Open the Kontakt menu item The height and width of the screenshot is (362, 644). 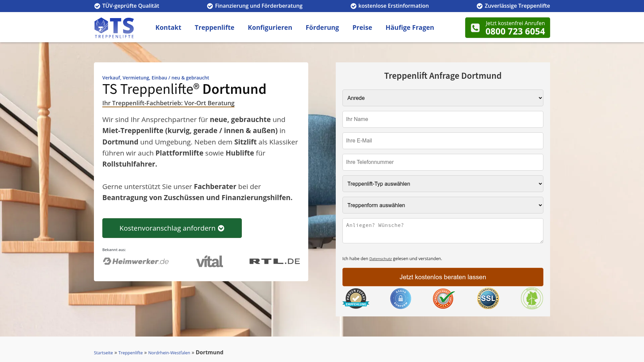pos(168,27)
